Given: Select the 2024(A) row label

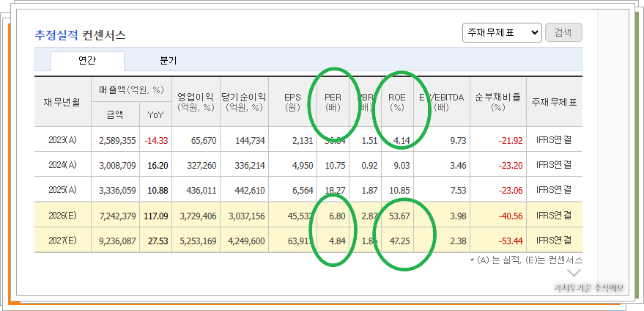Looking at the screenshot, I should coord(62,165).
